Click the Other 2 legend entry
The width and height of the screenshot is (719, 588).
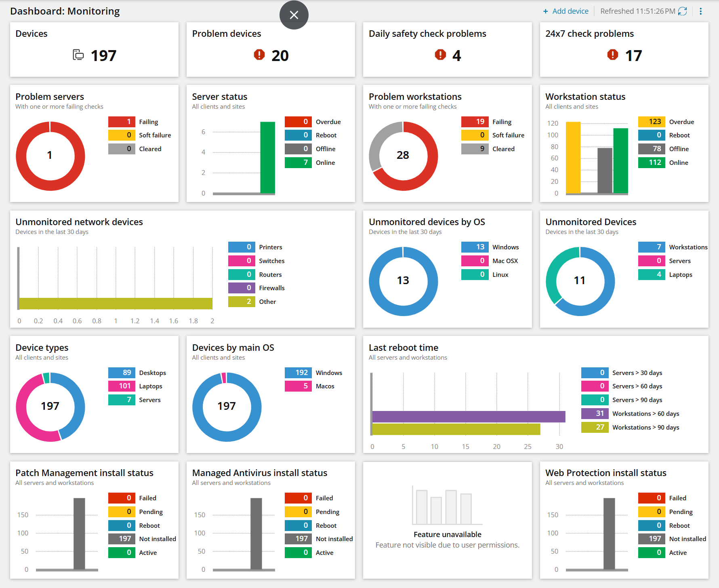252,301
